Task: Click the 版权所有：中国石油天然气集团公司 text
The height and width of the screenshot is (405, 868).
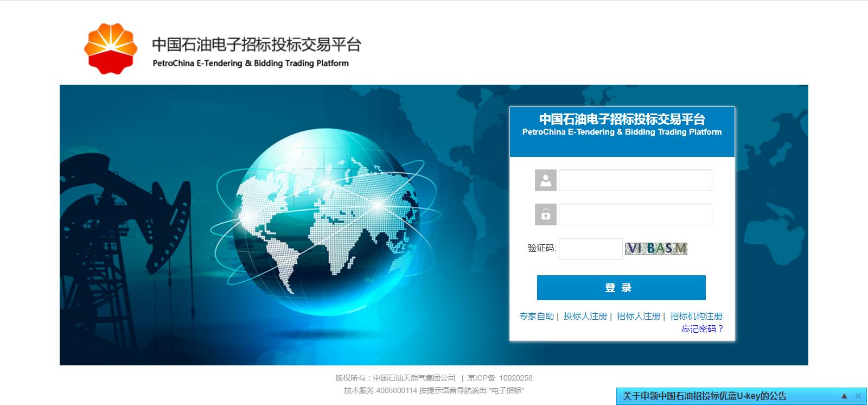Action: [x=395, y=378]
